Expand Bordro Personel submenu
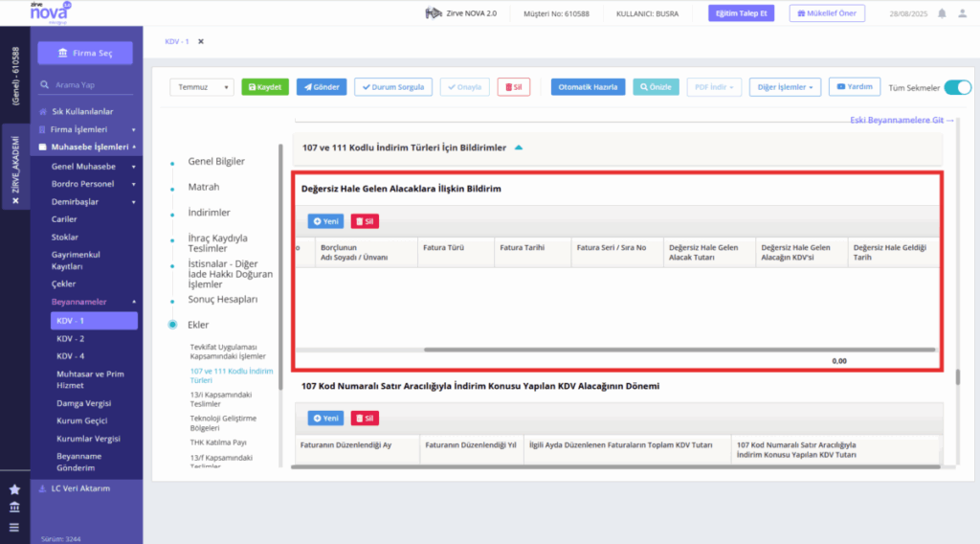Viewport: 980px width, 544px height. point(133,184)
